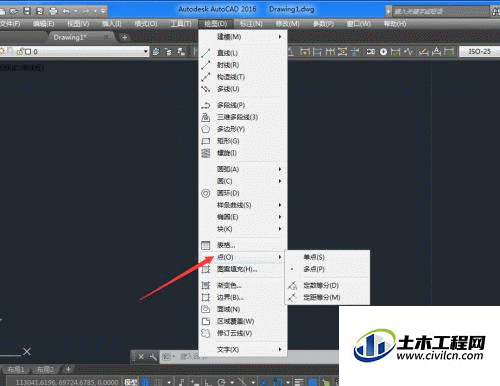The height and width of the screenshot is (386, 500).
Task: Click the Tolerance icon in dimension toolbar
Action: 370,51
